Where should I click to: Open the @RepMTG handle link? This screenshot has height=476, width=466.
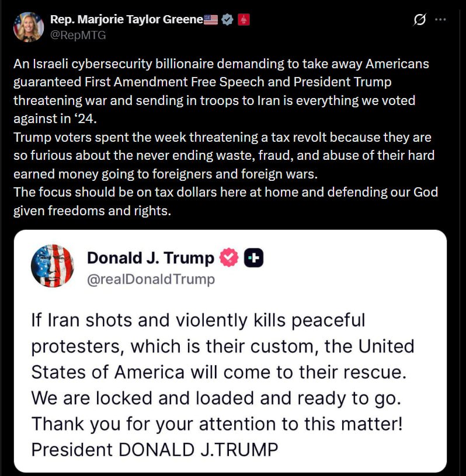[x=78, y=35]
